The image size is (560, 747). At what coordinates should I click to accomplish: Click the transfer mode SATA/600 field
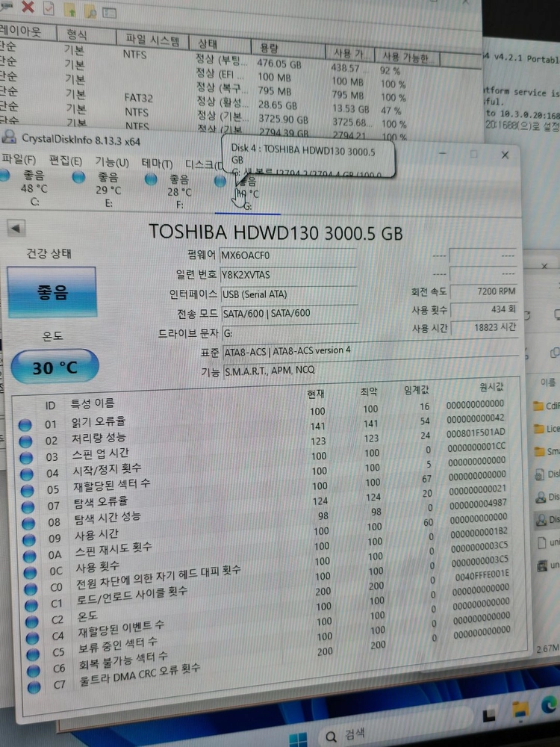click(290, 313)
